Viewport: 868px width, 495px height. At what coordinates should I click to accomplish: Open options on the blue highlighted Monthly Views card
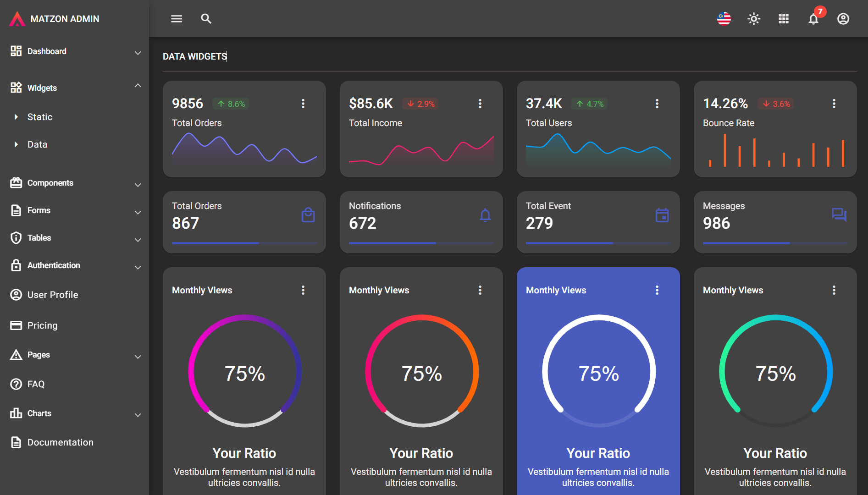[x=657, y=290]
